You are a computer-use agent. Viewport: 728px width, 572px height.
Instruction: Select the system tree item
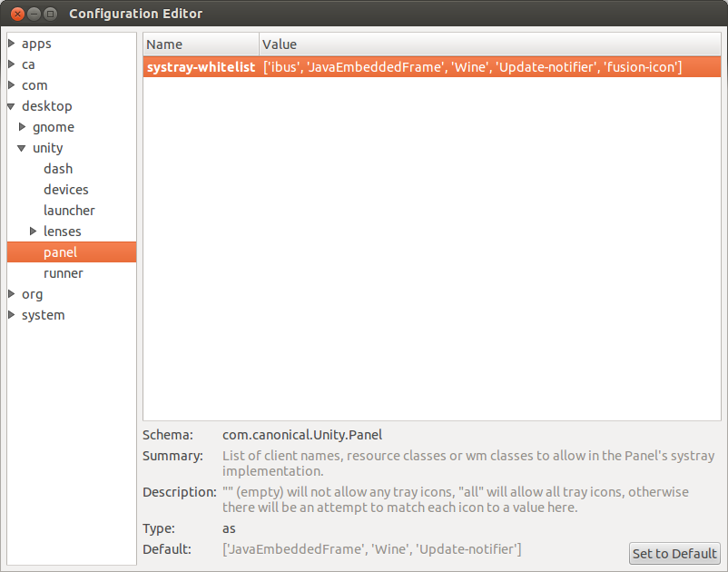click(44, 315)
